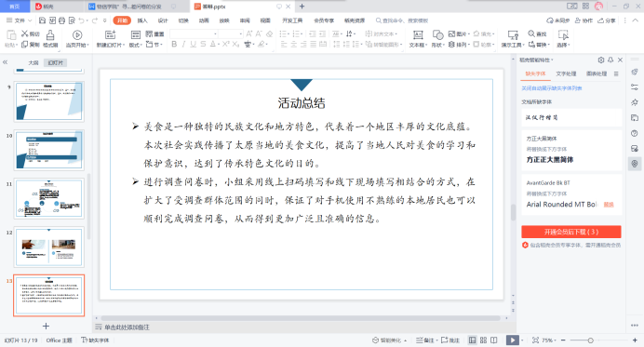
Task: Open the font name dropdown box
Action: [x=194, y=33]
